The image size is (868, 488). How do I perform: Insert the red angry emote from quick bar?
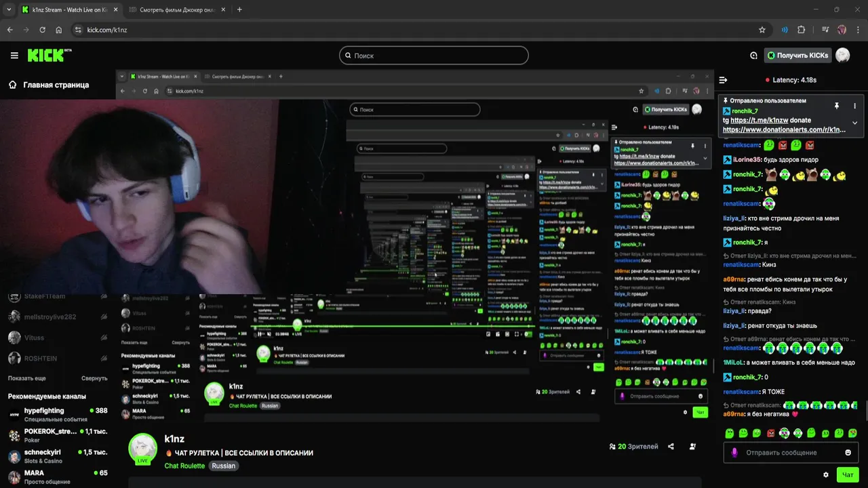771,433
